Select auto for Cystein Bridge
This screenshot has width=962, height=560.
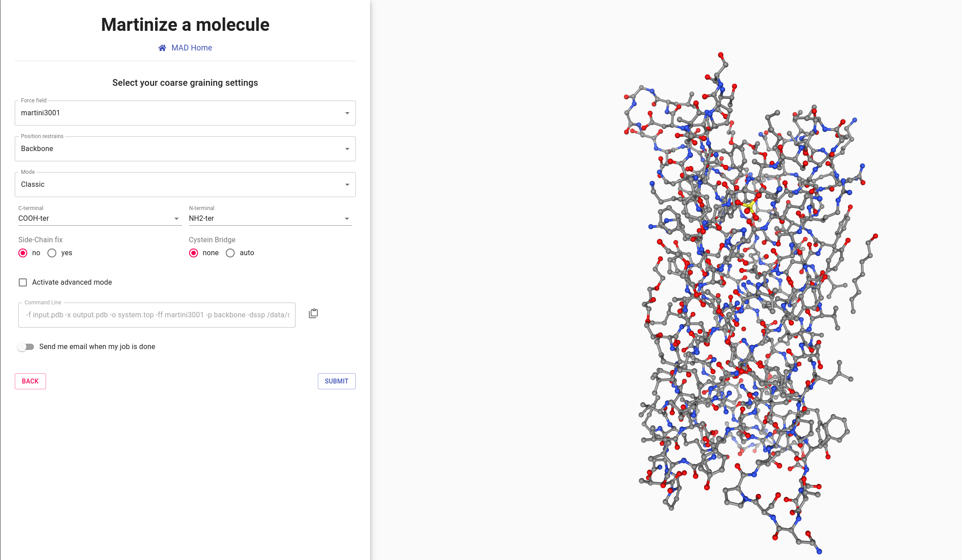pos(230,253)
